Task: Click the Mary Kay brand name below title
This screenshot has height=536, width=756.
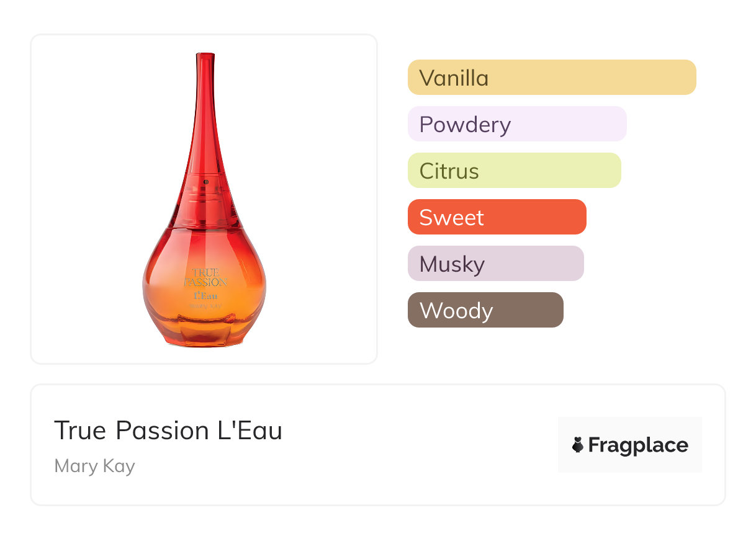Action: tap(94, 466)
